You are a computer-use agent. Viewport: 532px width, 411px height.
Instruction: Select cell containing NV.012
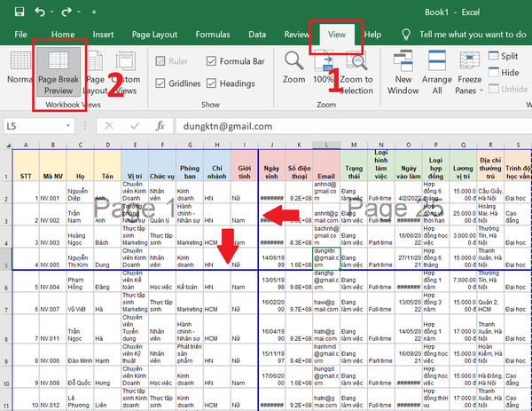click(x=53, y=399)
